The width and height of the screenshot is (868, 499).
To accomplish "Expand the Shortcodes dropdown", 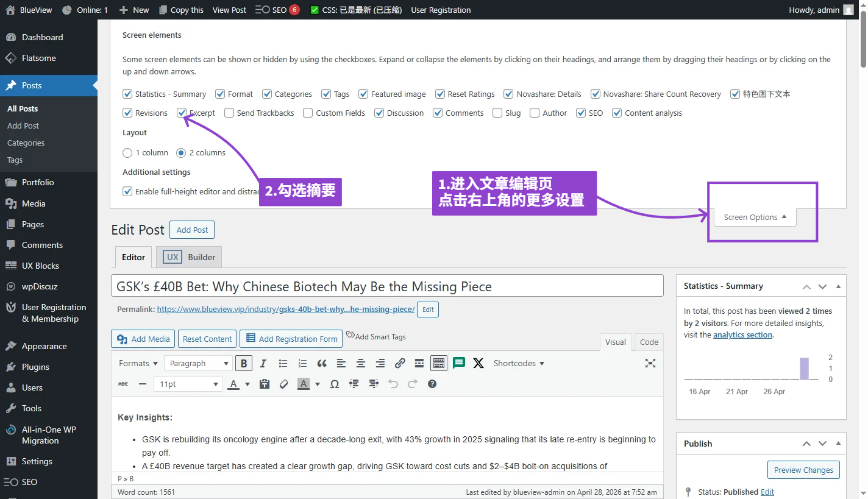I will coord(519,363).
